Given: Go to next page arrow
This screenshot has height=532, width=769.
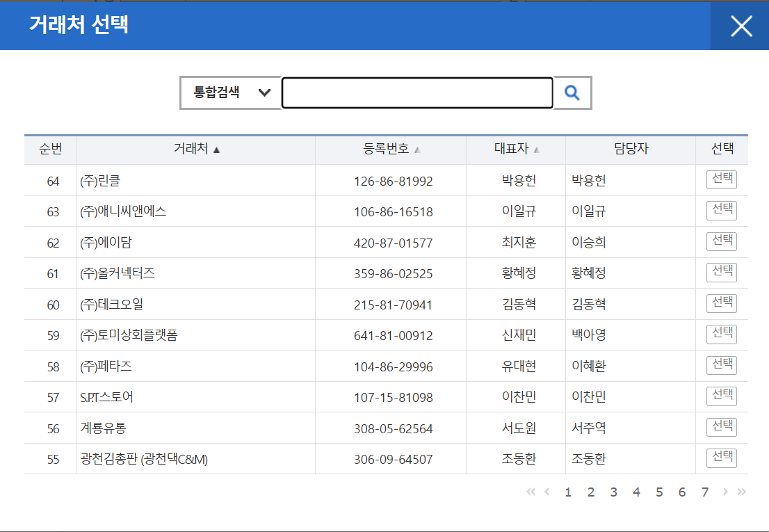Looking at the screenshot, I should [x=725, y=492].
